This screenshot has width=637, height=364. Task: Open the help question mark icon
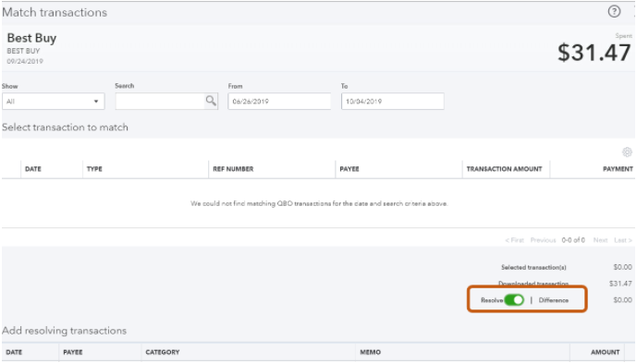tap(614, 11)
